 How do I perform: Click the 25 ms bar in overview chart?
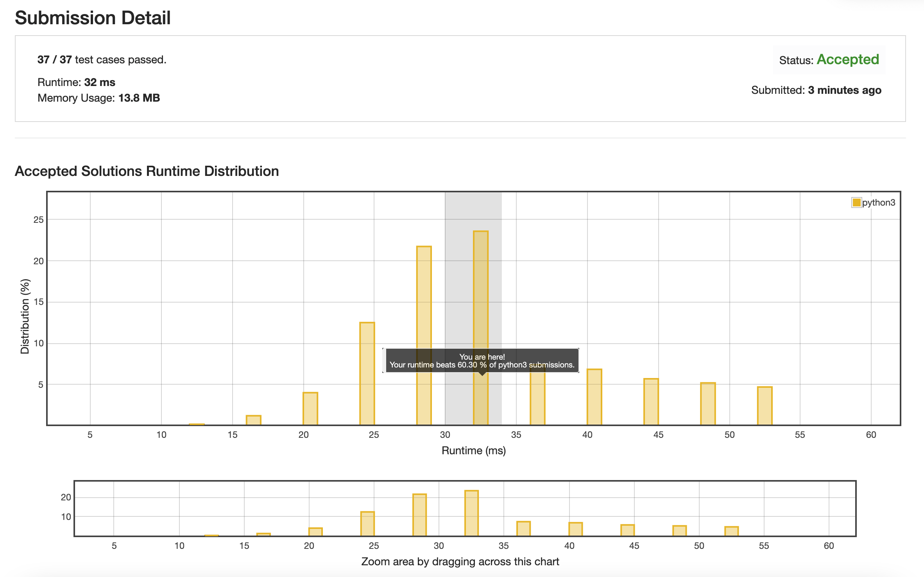367,524
